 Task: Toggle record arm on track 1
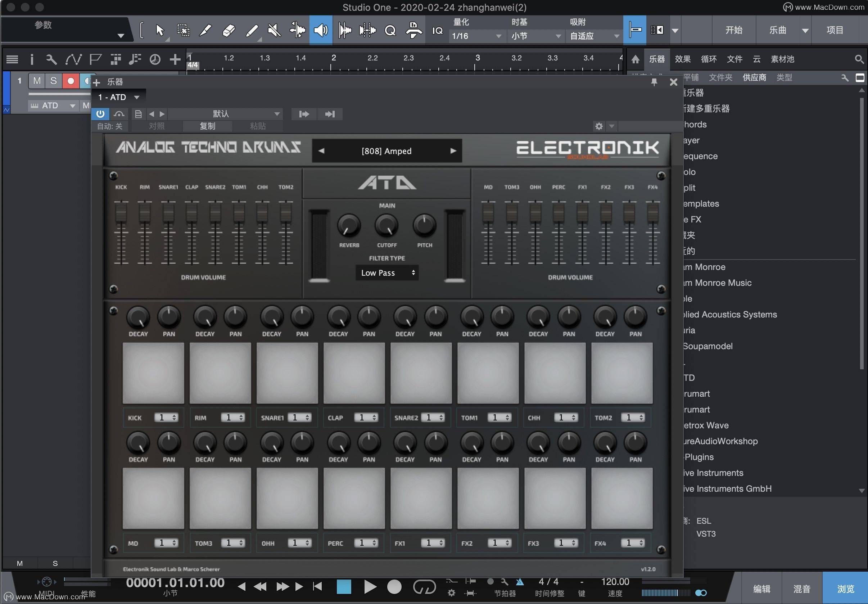click(x=70, y=81)
